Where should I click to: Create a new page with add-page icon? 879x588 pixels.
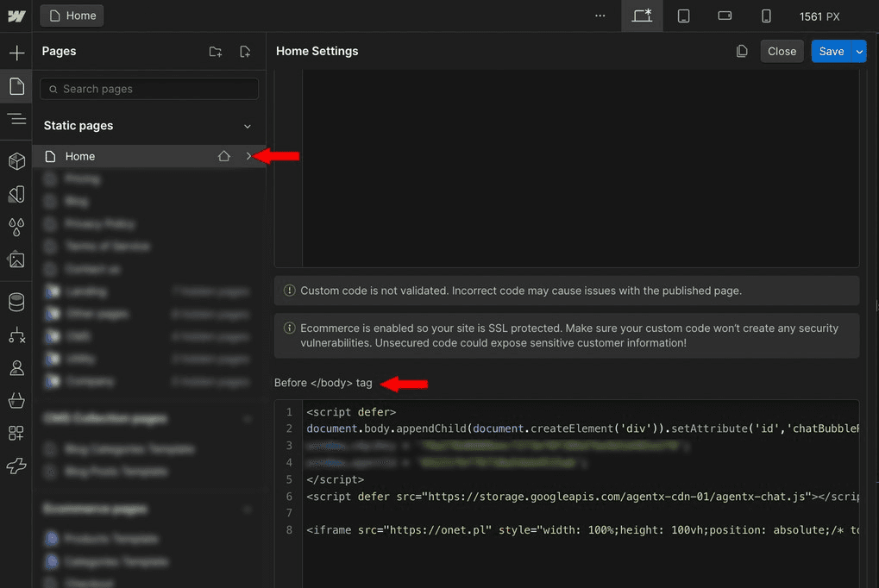(x=245, y=52)
